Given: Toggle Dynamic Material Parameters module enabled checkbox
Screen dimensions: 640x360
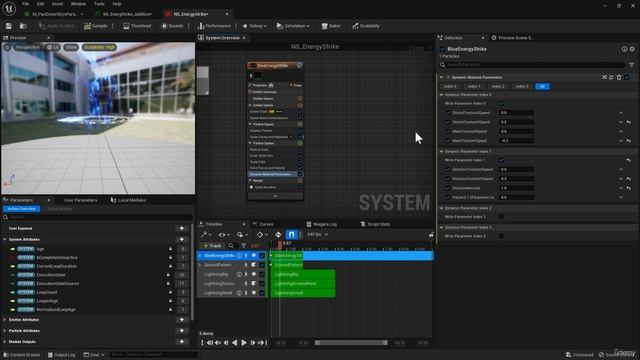Looking at the screenshot, I should coord(627,77).
